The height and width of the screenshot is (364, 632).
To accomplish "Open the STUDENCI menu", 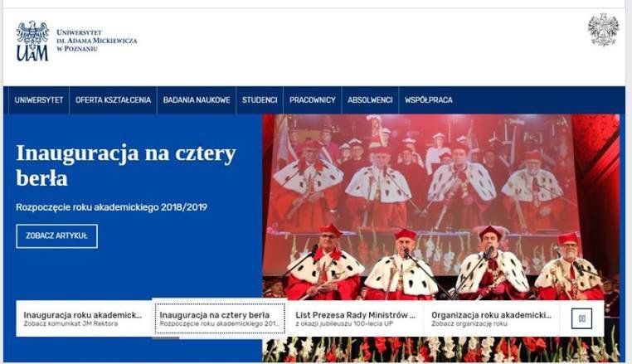I will (x=260, y=100).
